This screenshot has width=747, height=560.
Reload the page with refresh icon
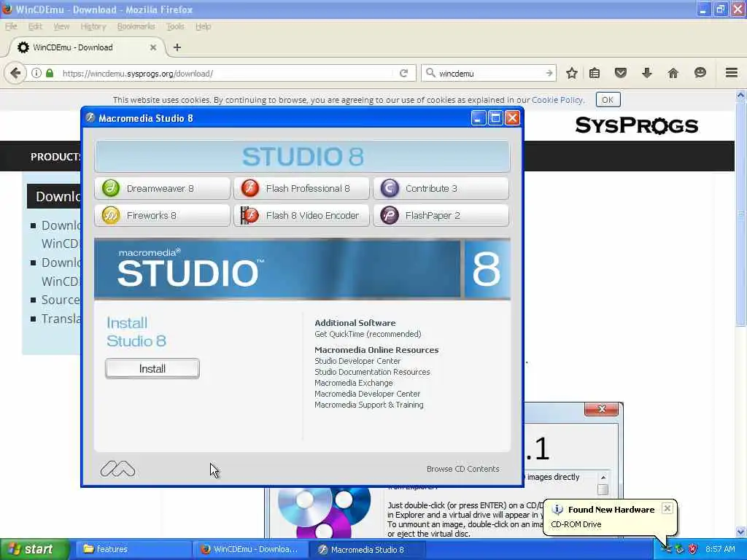point(404,74)
